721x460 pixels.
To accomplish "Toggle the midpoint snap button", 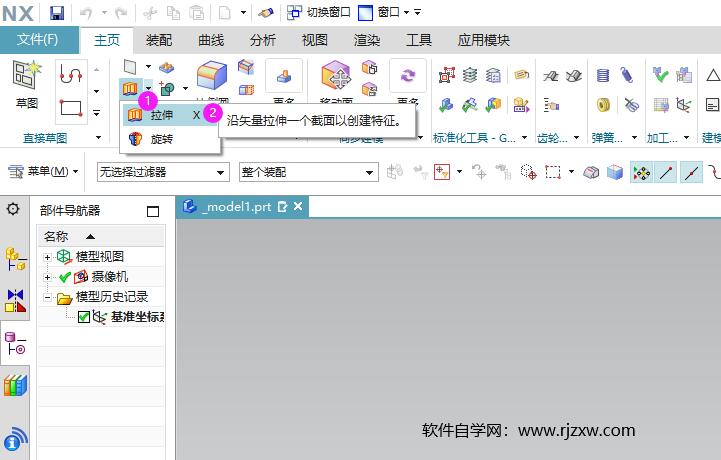I will 691,172.
